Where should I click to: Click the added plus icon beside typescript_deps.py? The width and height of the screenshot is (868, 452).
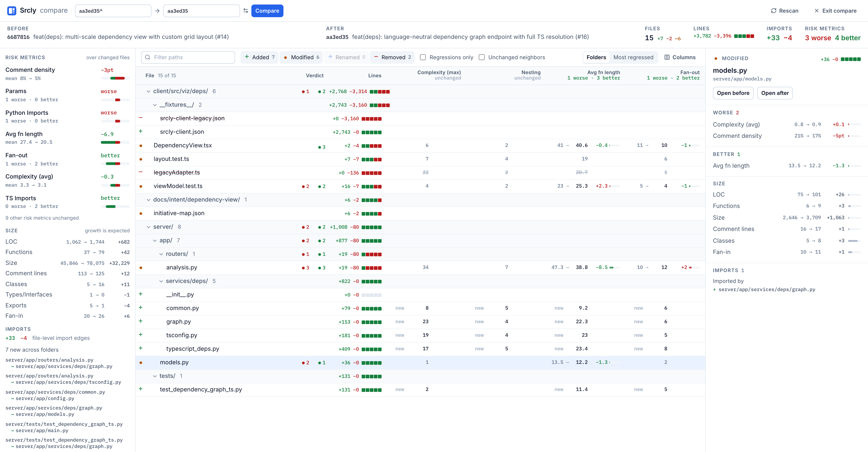coord(141,348)
